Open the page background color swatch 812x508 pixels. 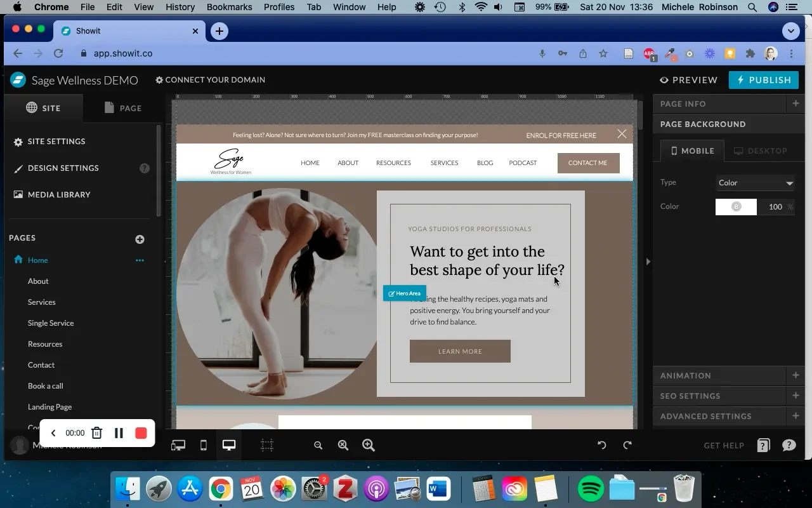click(x=736, y=207)
